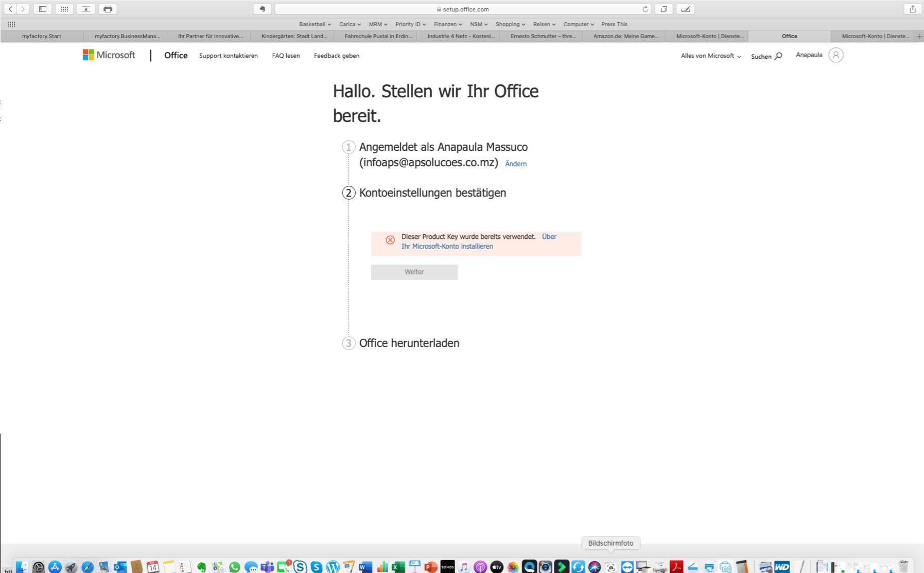
Task: Expand the Computer bookmarks folder
Action: (x=579, y=24)
